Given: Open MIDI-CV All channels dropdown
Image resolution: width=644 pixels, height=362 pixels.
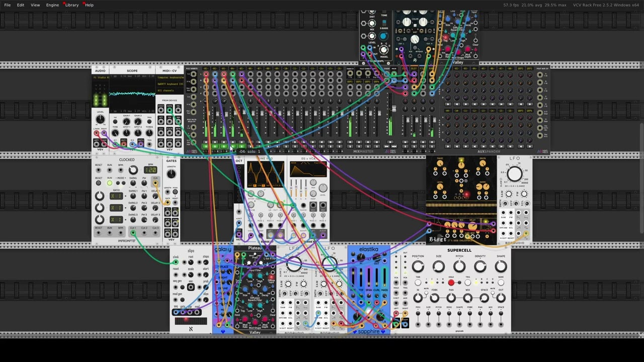Looking at the screenshot, I should tap(170, 90).
